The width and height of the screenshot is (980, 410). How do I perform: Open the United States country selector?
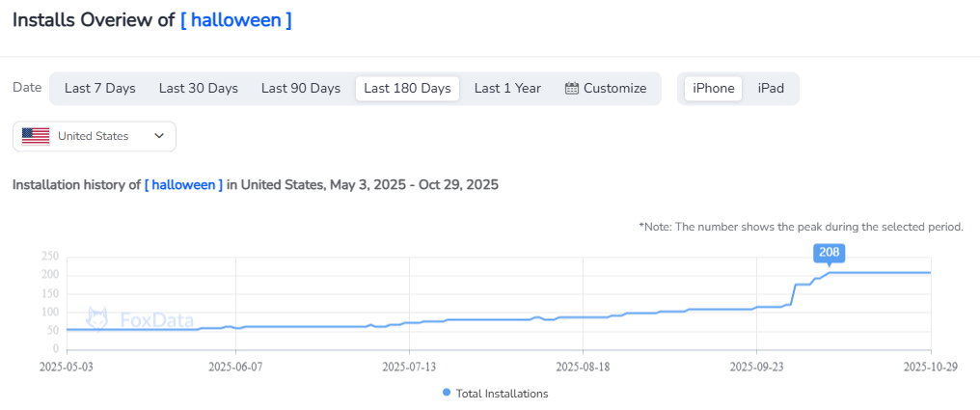pyautogui.click(x=94, y=136)
